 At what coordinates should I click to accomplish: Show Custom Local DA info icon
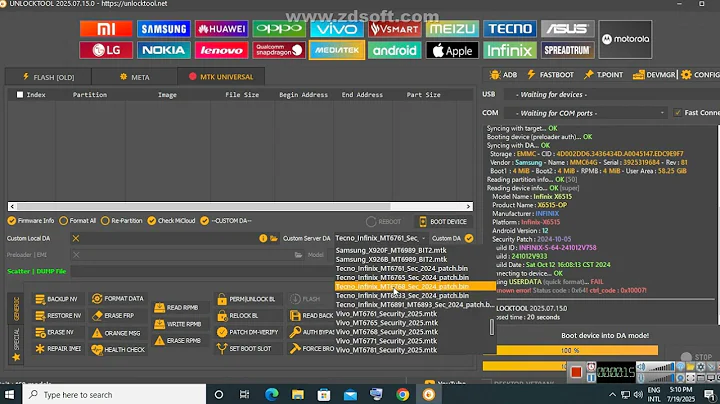263,238
